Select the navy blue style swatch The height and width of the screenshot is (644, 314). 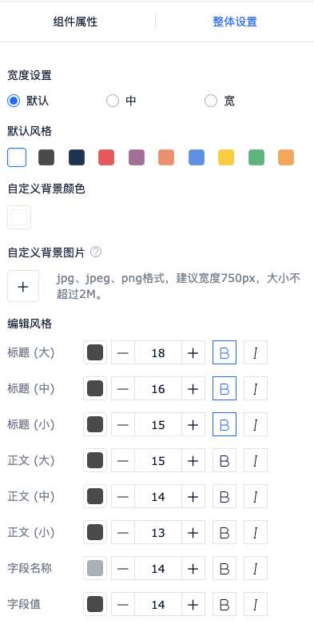click(x=77, y=157)
